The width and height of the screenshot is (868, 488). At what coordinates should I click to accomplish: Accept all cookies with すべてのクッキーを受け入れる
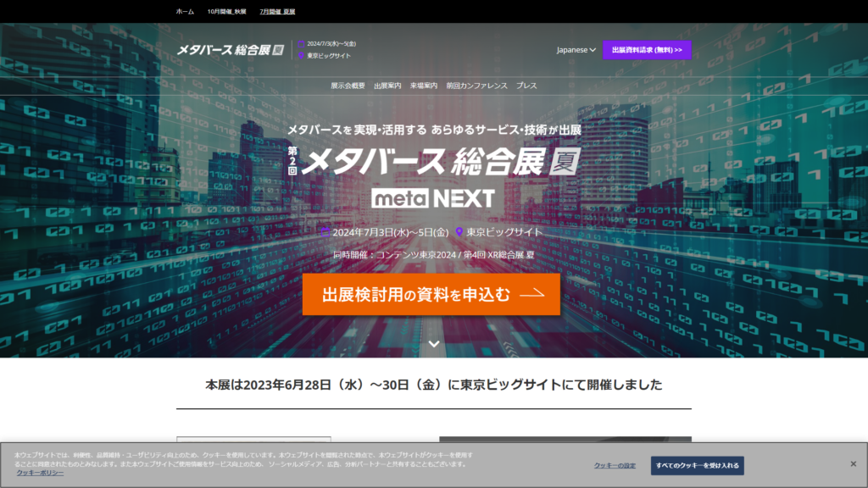[698, 466]
